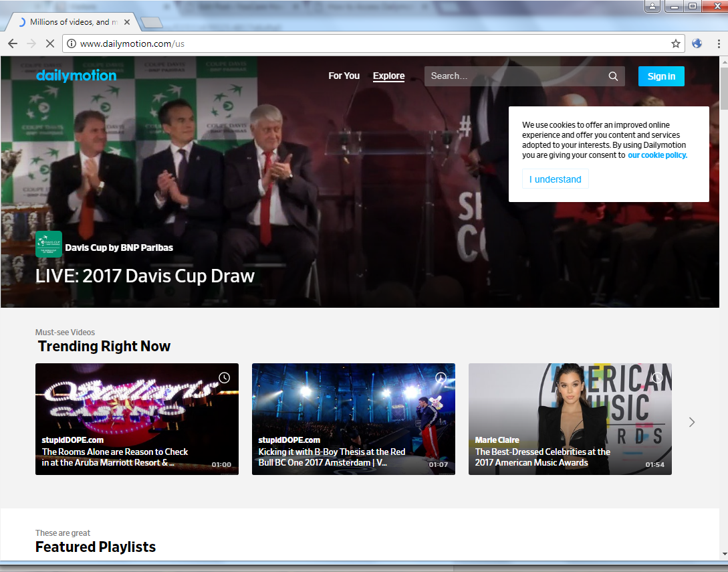Bookmark this page with the star icon

coord(676,43)
